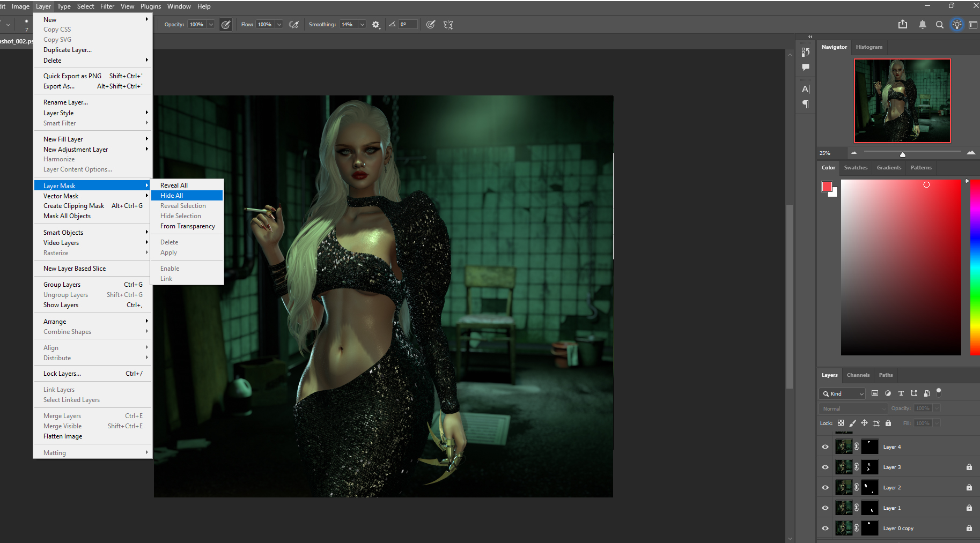Filter Layers panel for adjustment layers

click(x=888, y=393)
